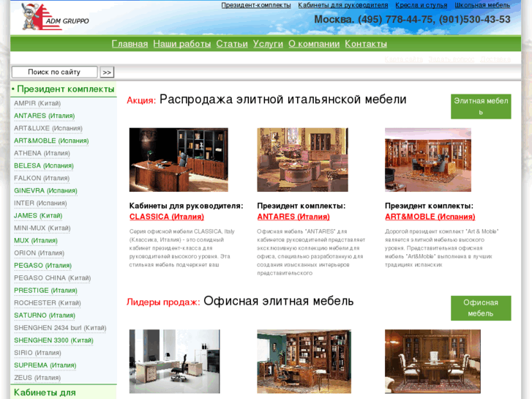This screenshot has width=532, height=399.
Task: Select SATURNO (Италия) in sidebar
Action: click(x=45, y=316)
